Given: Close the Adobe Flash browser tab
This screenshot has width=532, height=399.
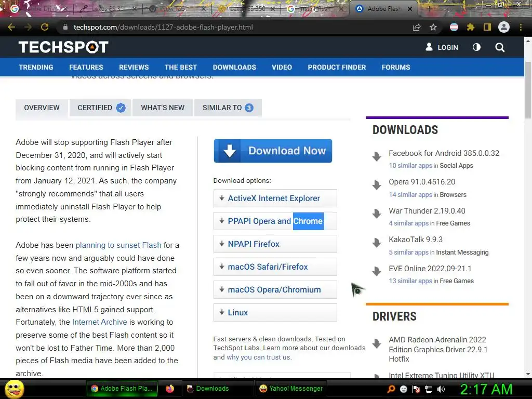Looking at the screenshot, I should pyautogui.click(x=410, y=9).
